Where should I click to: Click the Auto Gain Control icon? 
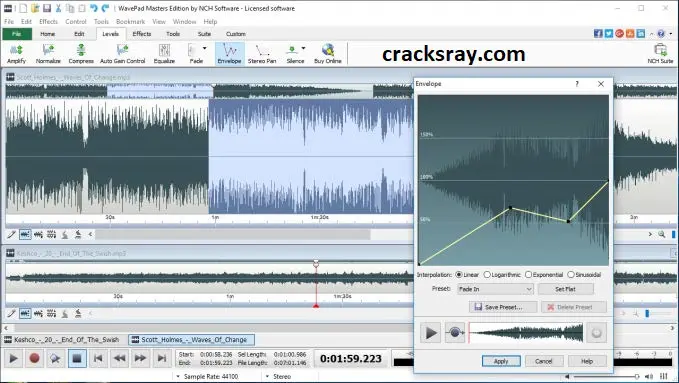pyautogui.click(x=123, y=54)
